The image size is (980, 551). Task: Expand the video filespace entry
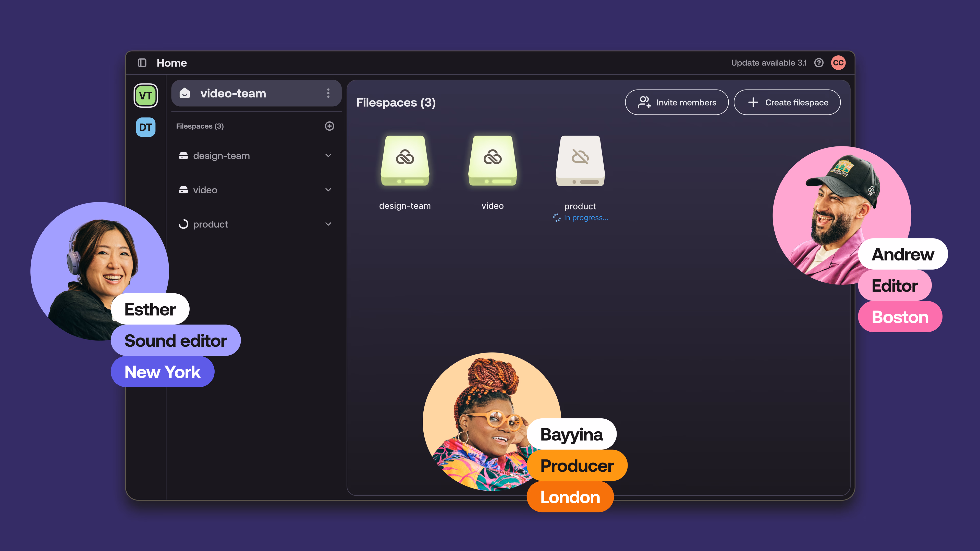pos(328,190)
